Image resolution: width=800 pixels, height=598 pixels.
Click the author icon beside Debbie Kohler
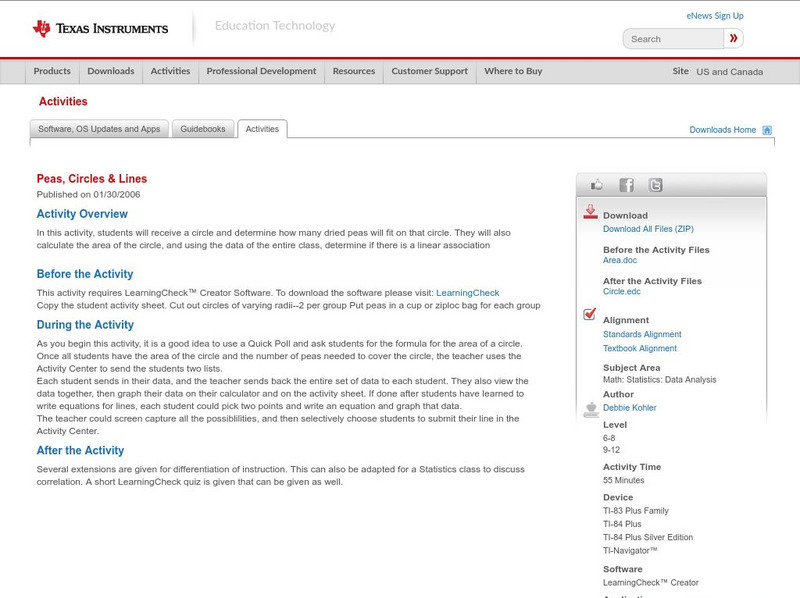tap(591, 409)
